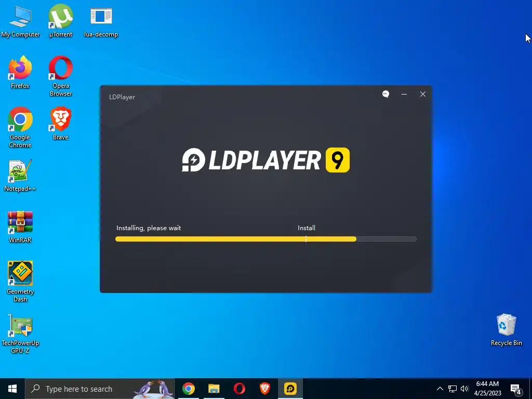Select the Geometry Dash desktop shortcut
Image resolution: width=532 pixels, height=399 pixels.
pos(20,282)
